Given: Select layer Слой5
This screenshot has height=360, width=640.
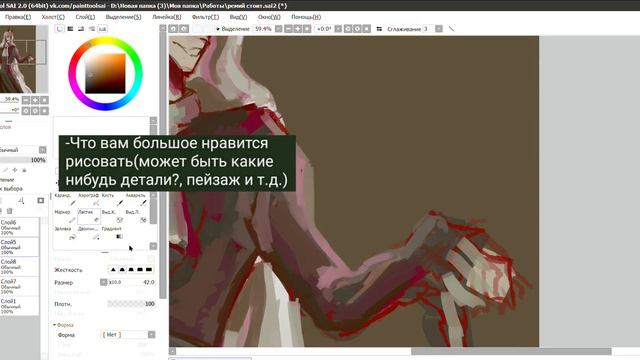Looking at the screenshot, I should (x=20, y=247).
